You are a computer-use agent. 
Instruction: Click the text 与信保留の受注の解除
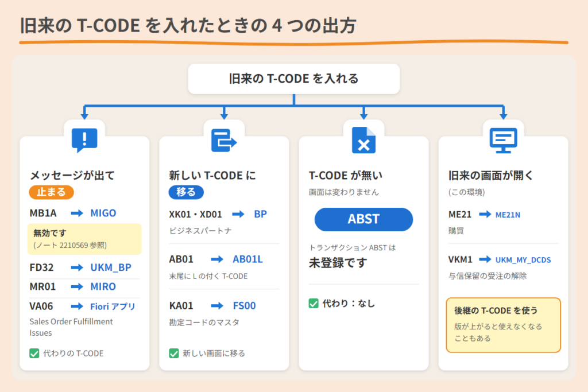[x=488, y=276]
